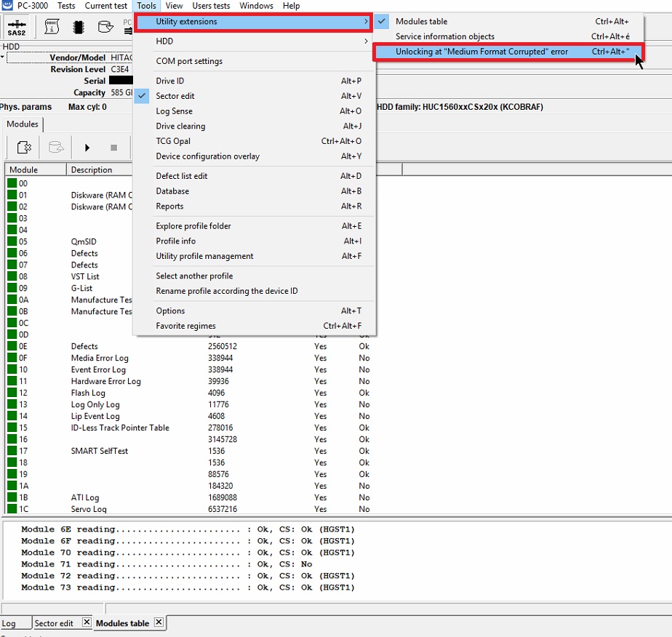The width and height of the screenshot is (672, 637).
Task: Choose Profile info menu item
Action: click(x=255, y=241)
